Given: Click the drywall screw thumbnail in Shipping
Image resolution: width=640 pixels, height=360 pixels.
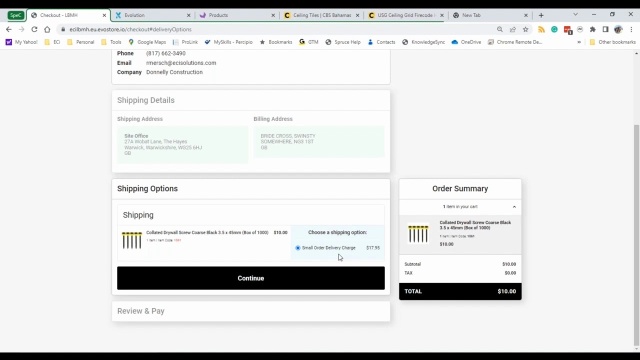Looking at the screenshot, I should point(132,240).
